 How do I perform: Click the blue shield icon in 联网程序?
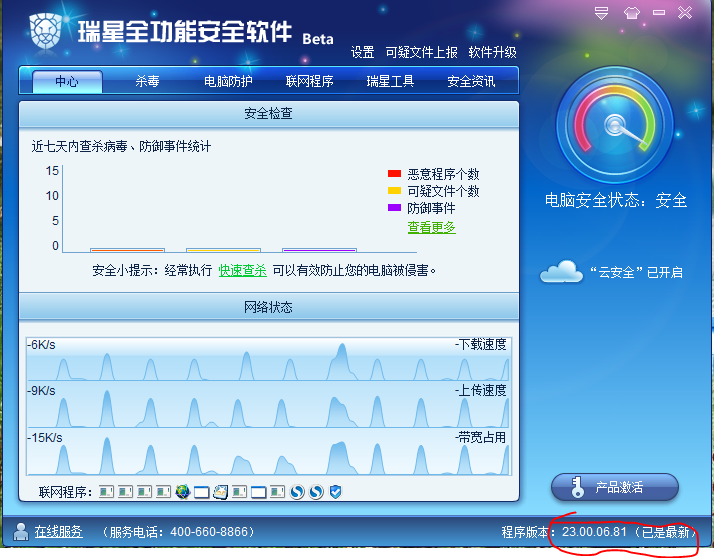point(335,492)
